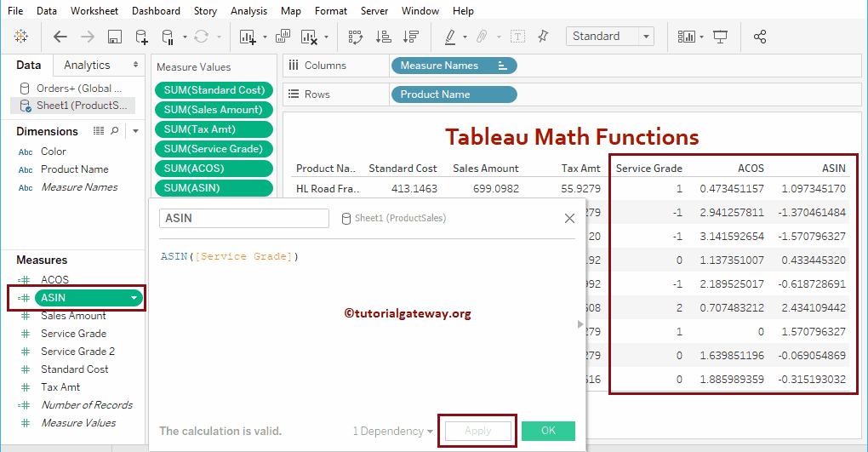Click the Presentation Mode icon

[720, 37]
